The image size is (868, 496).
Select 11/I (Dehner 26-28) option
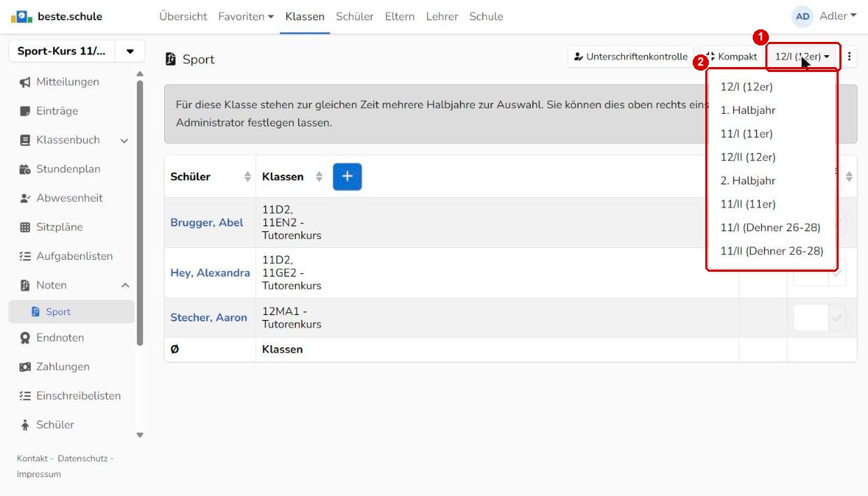772,228
